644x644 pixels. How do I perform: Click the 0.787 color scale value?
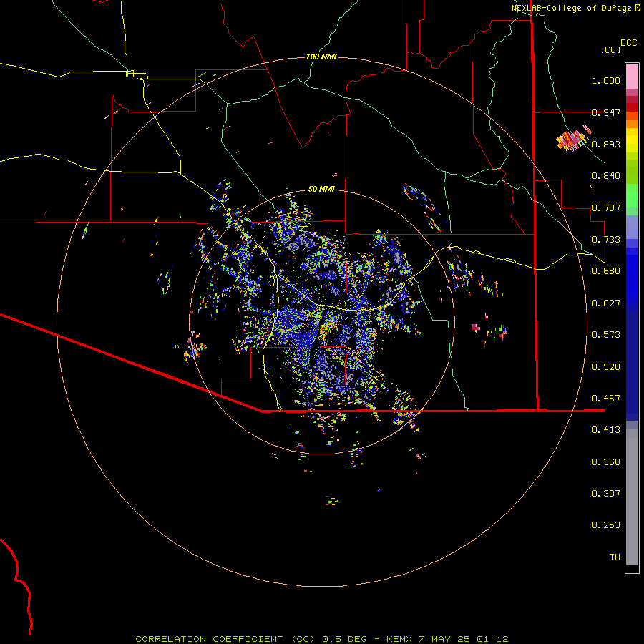coord(606,208)
